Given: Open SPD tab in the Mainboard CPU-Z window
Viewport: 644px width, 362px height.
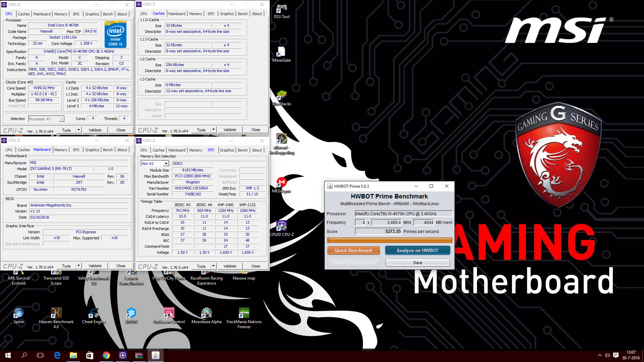Looking at the screenshot, I should click(x=76, y=150).
